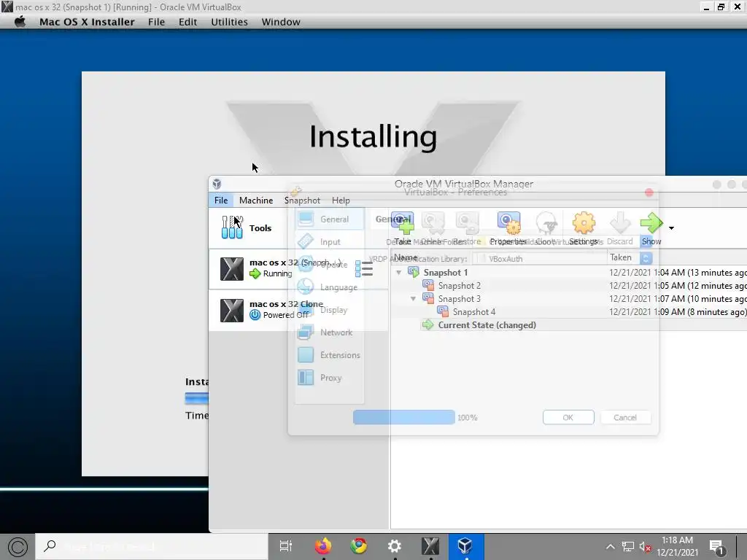Click the installer's blue progress bar
Screen dimensions: 747x560
tap(197, 398)
